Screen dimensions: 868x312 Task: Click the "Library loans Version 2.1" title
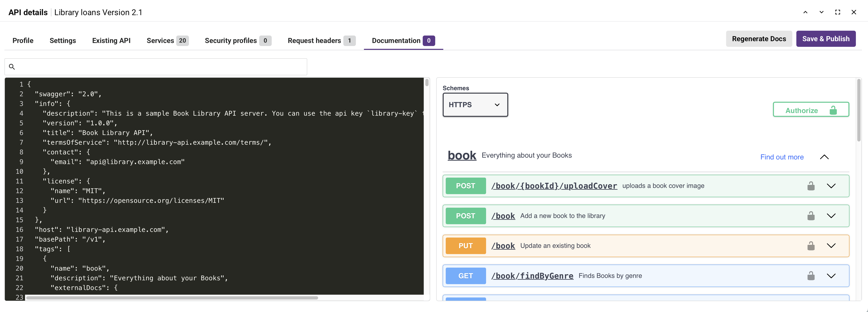pyautogui.click(x=98, y=13)
